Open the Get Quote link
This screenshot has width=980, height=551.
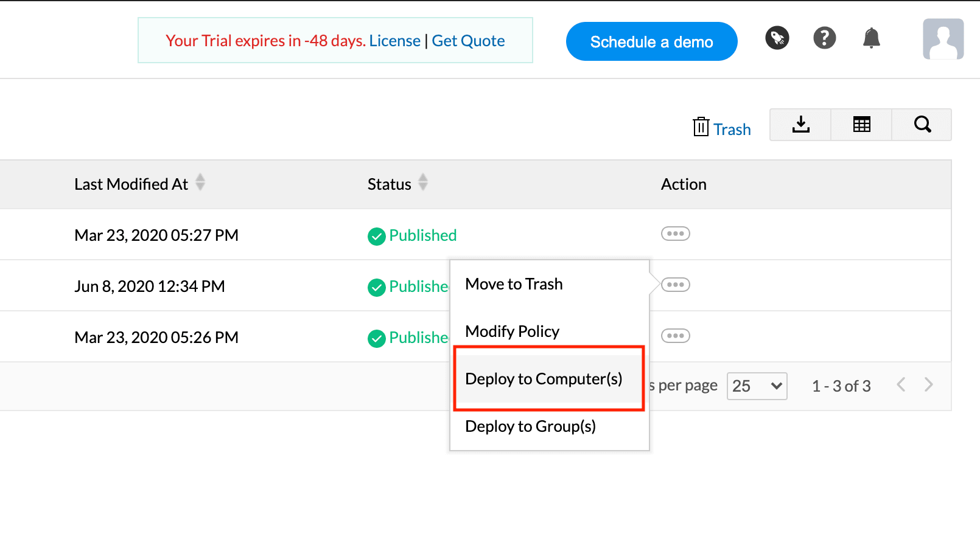pyautogui.click(x=468, y=41)
